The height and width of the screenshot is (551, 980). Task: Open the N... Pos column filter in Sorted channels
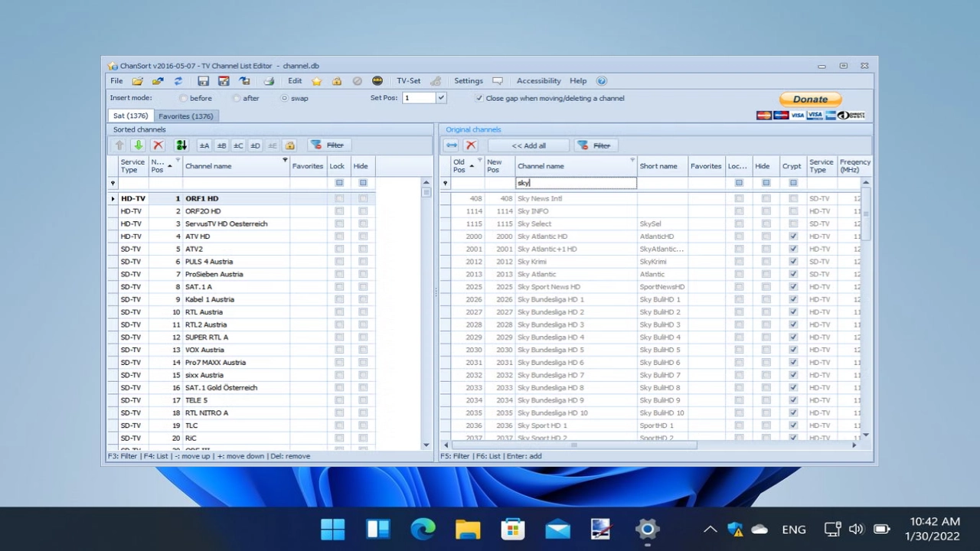click(x=178, y=161)
